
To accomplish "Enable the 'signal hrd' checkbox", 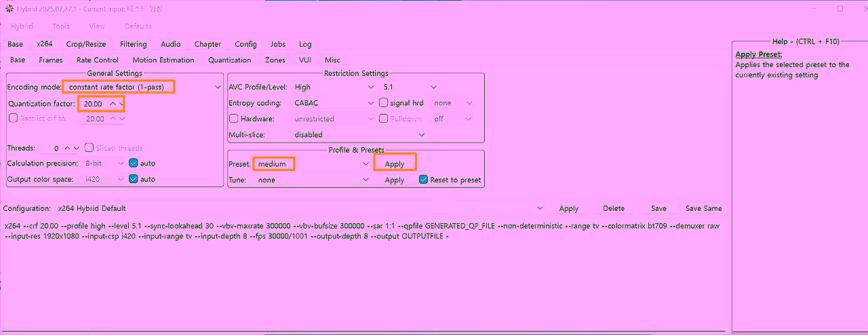I will pos(383,103).
